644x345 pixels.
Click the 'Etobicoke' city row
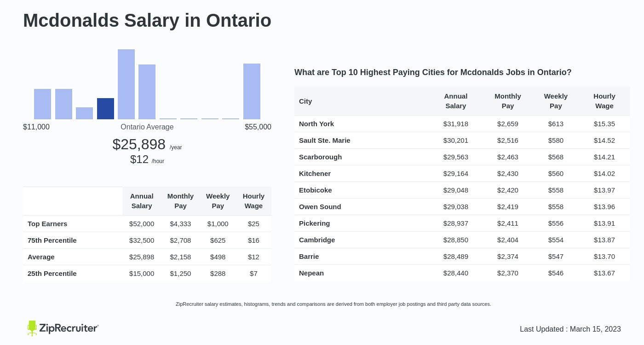pos(462,190)
